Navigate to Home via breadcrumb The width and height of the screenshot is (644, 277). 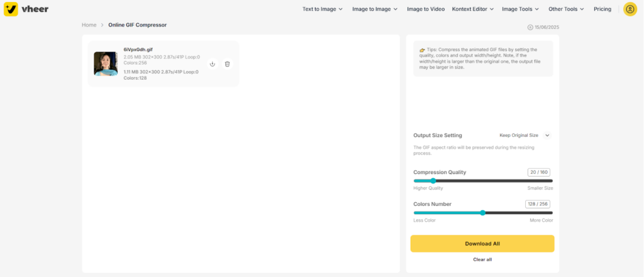point(89,25)
